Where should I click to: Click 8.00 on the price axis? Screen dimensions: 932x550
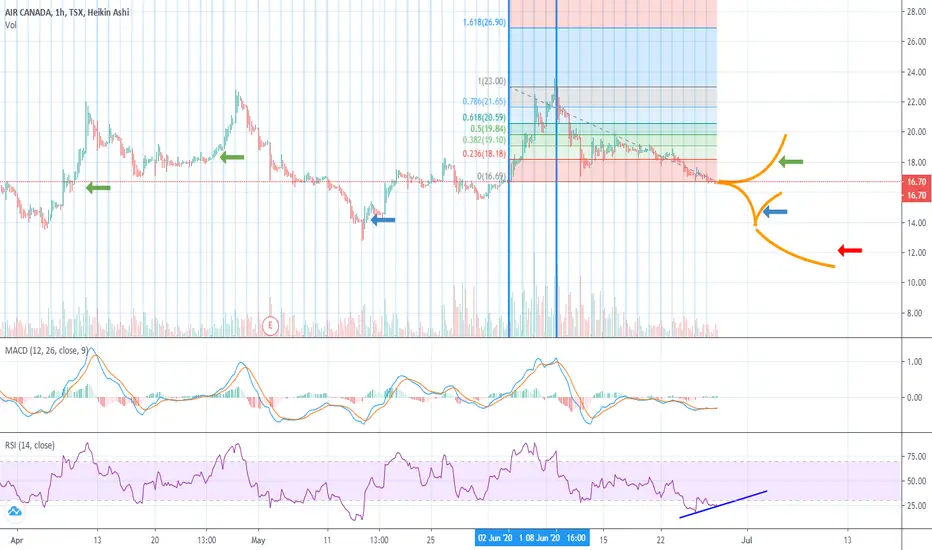916,313
